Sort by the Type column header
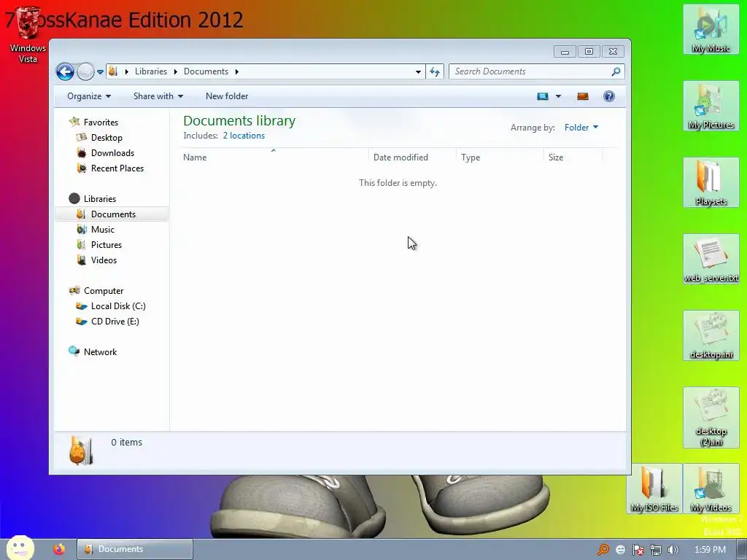 (x=500, y=157)
